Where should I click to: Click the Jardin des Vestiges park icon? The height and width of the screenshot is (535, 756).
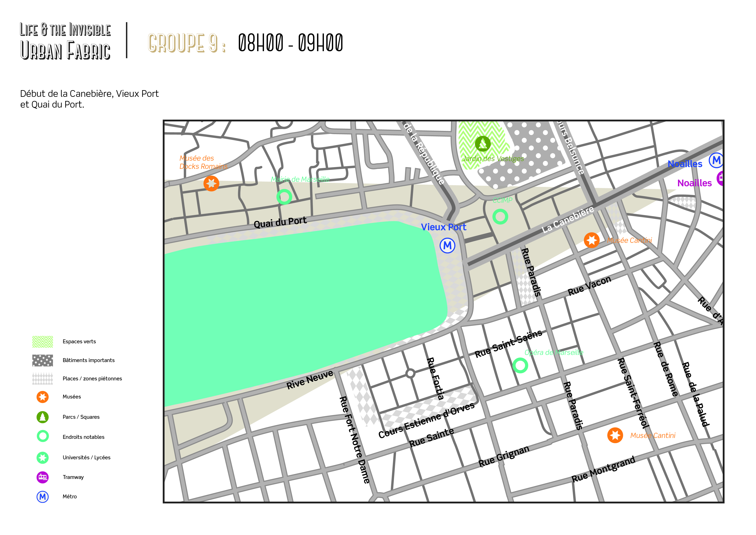pos(483,144)
